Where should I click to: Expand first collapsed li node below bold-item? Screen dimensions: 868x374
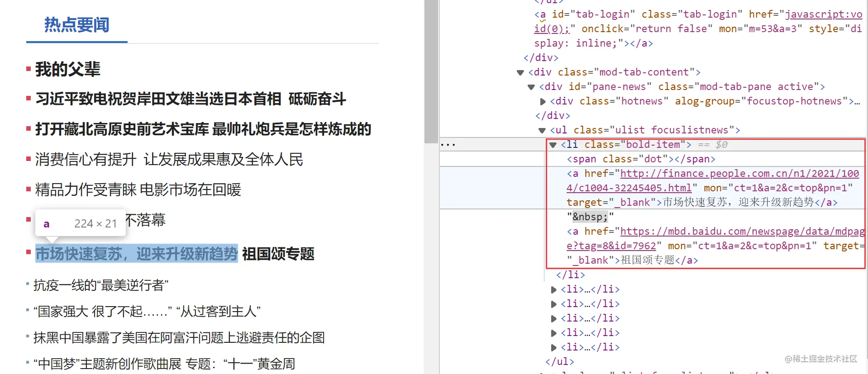(x=553, y=289)
